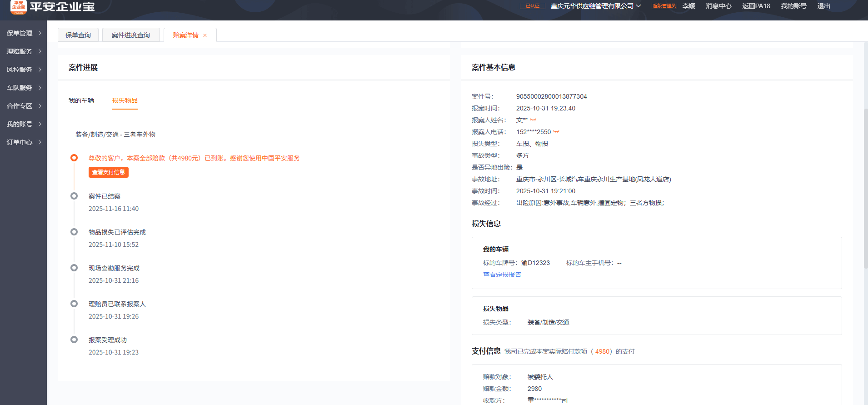
Task: Click 退出 to log out
Action: [823, 6]
